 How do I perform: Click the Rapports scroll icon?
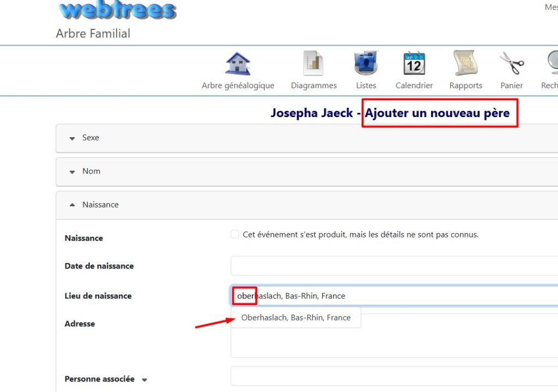click(x=465, y=64)
